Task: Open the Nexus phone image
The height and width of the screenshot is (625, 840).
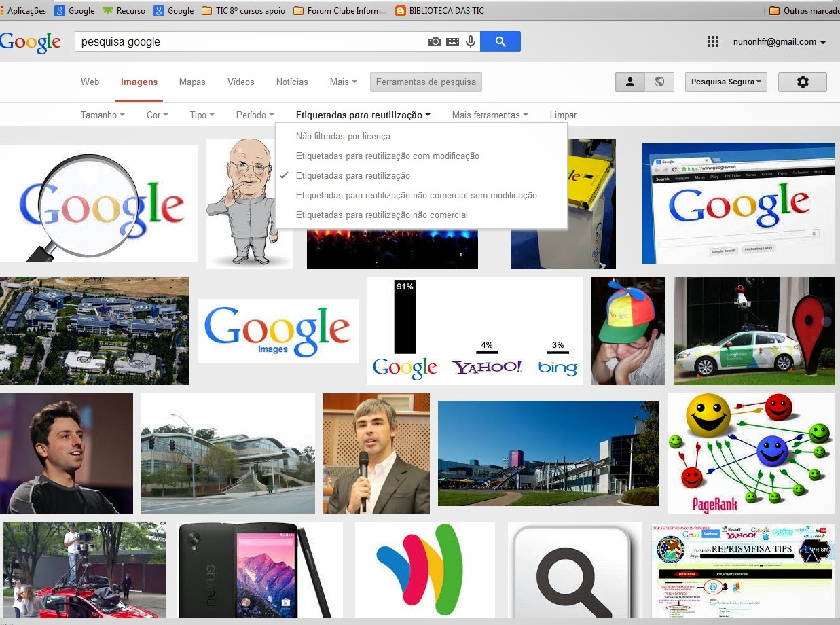Action: click(260, 569)
